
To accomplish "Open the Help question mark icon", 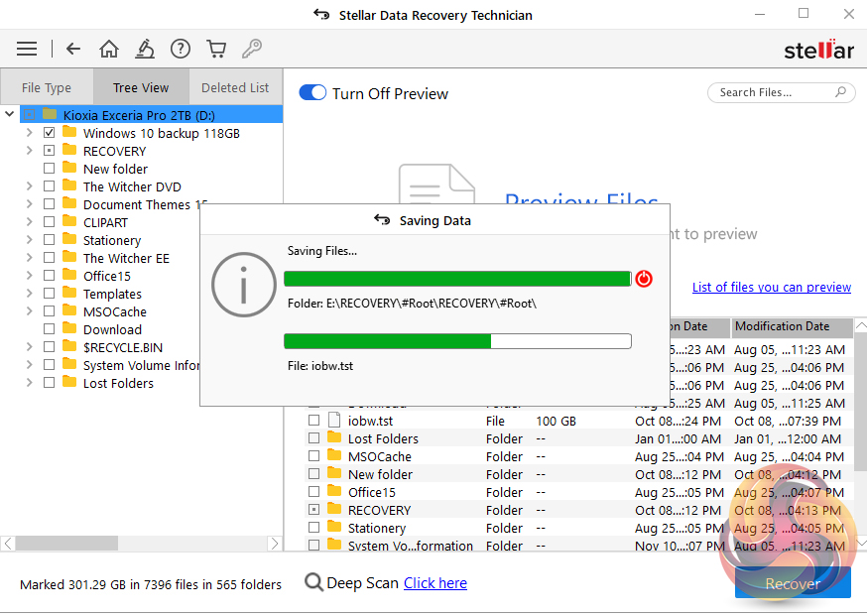I will tap(181, 49).
